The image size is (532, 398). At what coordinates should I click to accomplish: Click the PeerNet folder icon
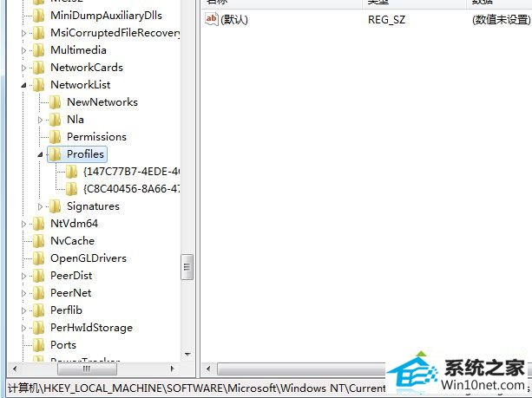point(38,293)
